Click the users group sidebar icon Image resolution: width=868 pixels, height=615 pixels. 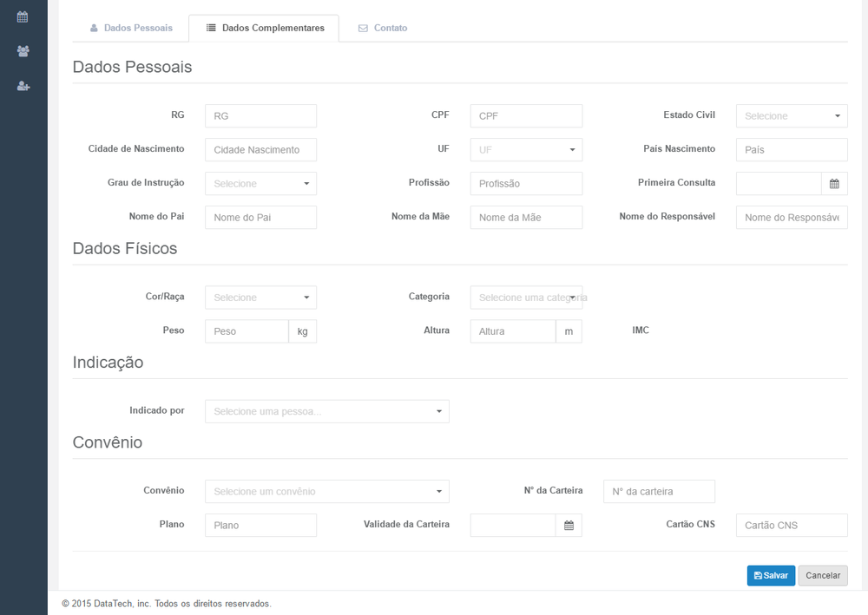[23, 51]
